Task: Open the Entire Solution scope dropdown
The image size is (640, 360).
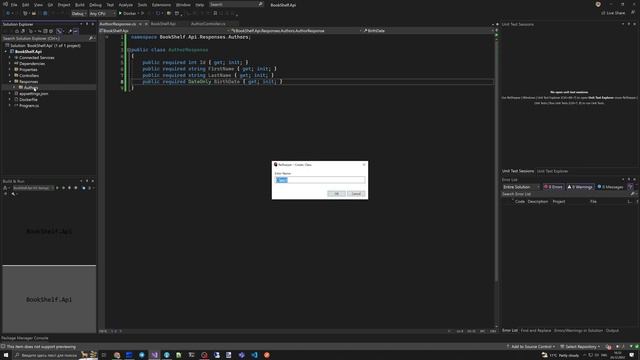Action: (521, 187)
